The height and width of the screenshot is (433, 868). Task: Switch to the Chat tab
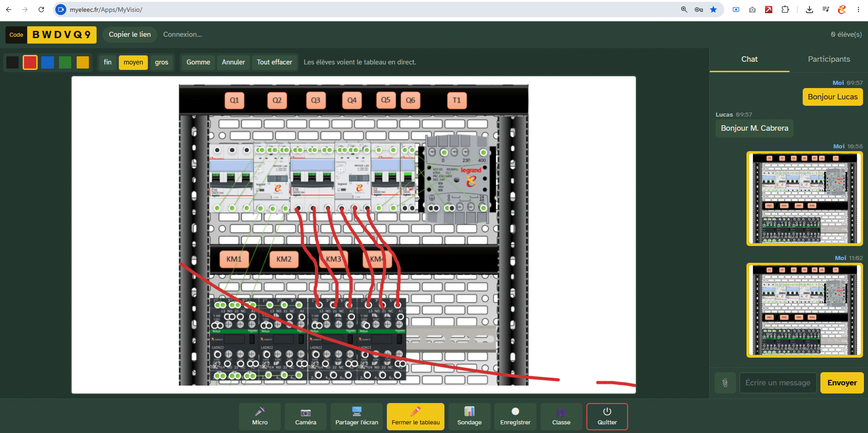point(749,59)
